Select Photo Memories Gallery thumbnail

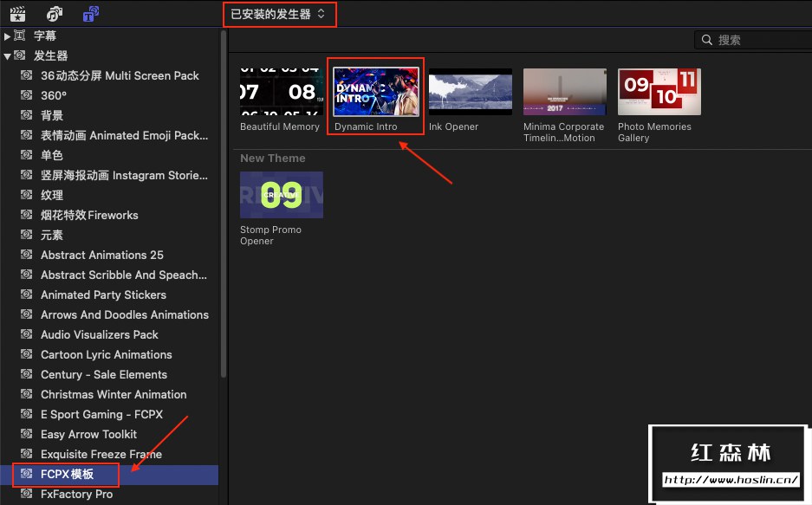pos(659,92)
